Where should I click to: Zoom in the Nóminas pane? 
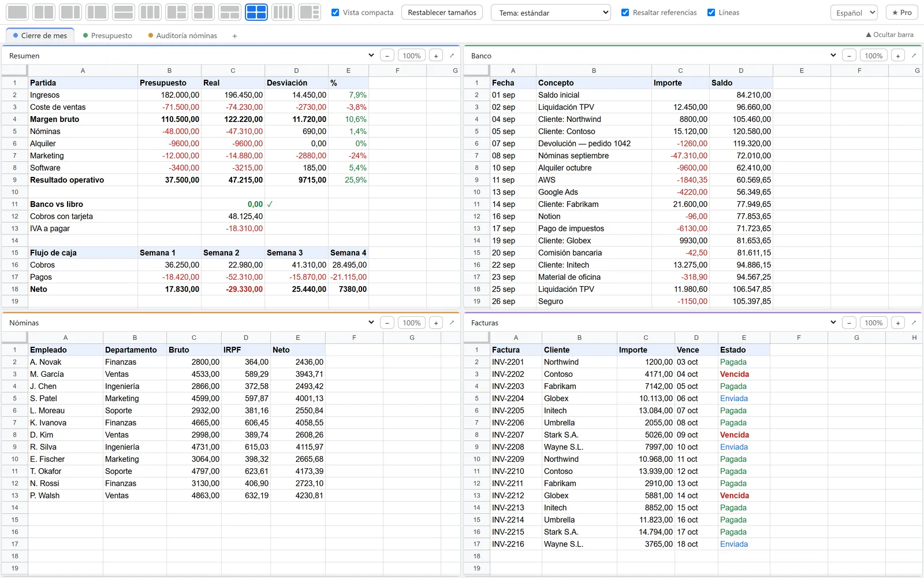pos(436,323)
